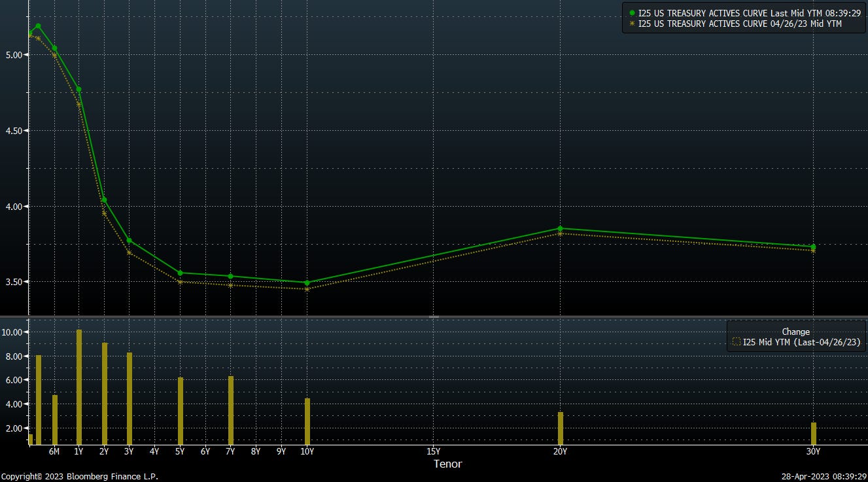Click the 6M tenor axis label
868x482 pixels.
(54, 451)
